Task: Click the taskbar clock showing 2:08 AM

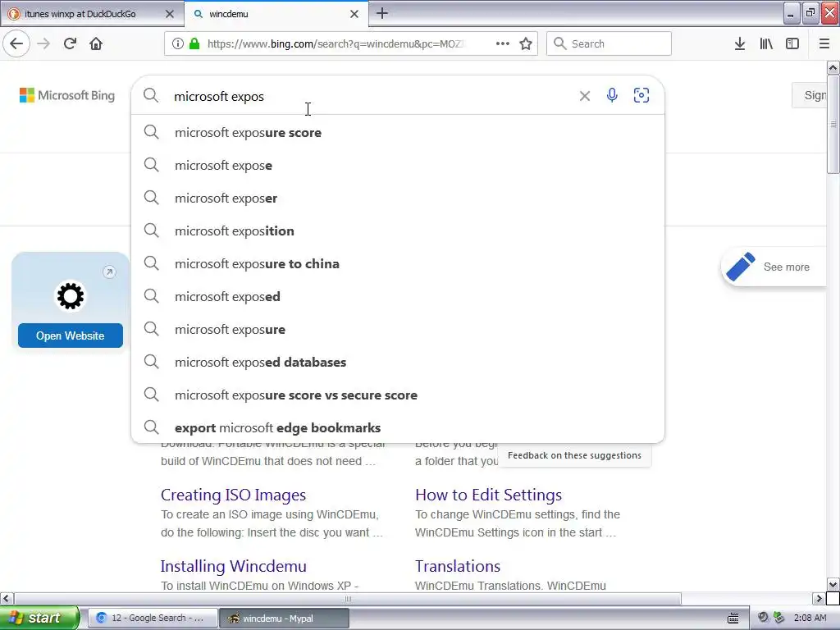Action: [x=810, y=618]
